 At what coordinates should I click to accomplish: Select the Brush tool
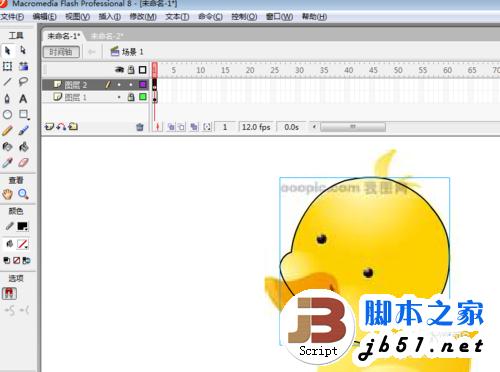point(23,131)
